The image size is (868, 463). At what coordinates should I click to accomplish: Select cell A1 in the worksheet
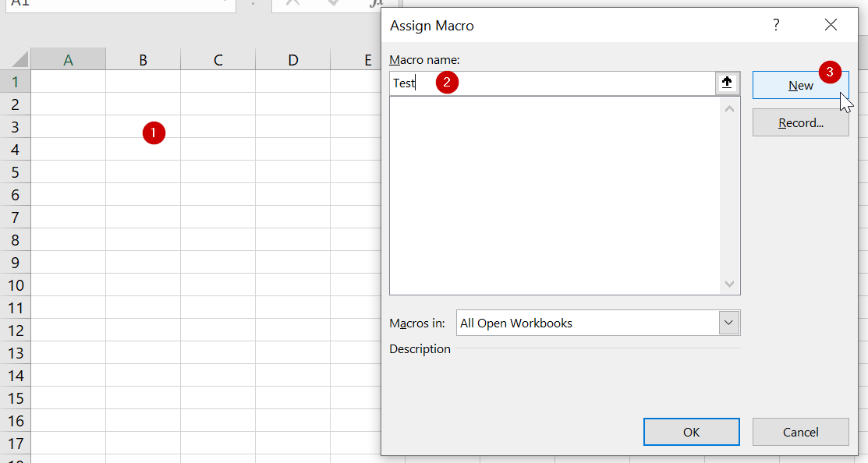pyautogui.click(x=68, y=81)
